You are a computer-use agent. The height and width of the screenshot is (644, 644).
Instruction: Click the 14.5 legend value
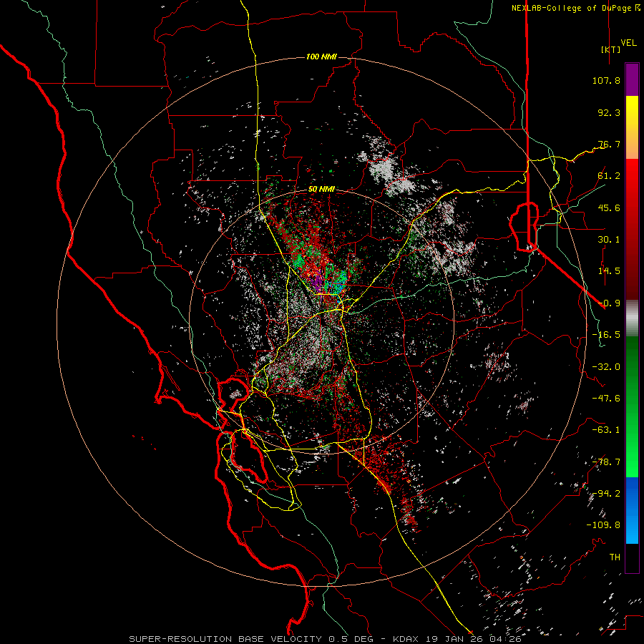pos(609,271)
